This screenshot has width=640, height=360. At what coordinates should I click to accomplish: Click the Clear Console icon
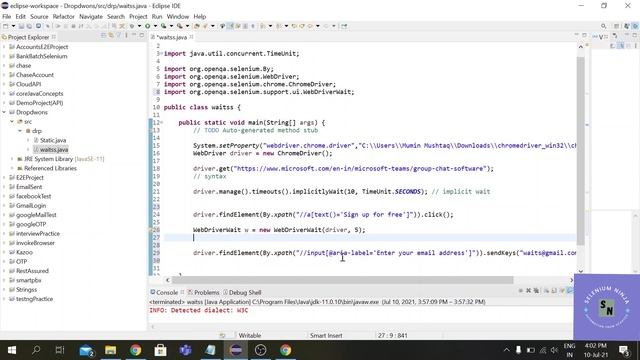[546, 291]
